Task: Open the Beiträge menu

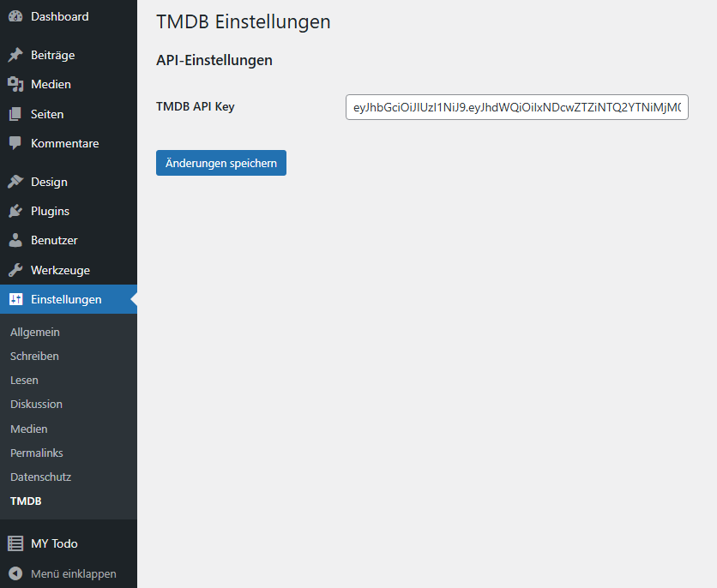Action: pos(53,55)
